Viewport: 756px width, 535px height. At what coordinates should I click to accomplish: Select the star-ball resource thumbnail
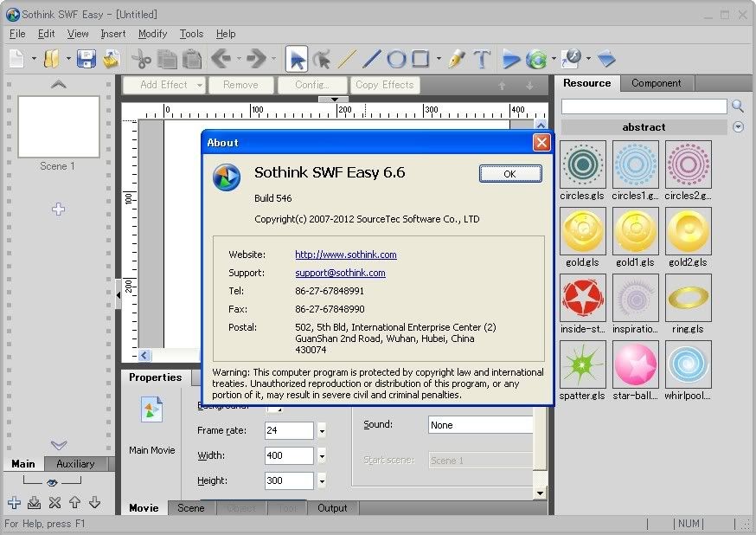[636, 364]
